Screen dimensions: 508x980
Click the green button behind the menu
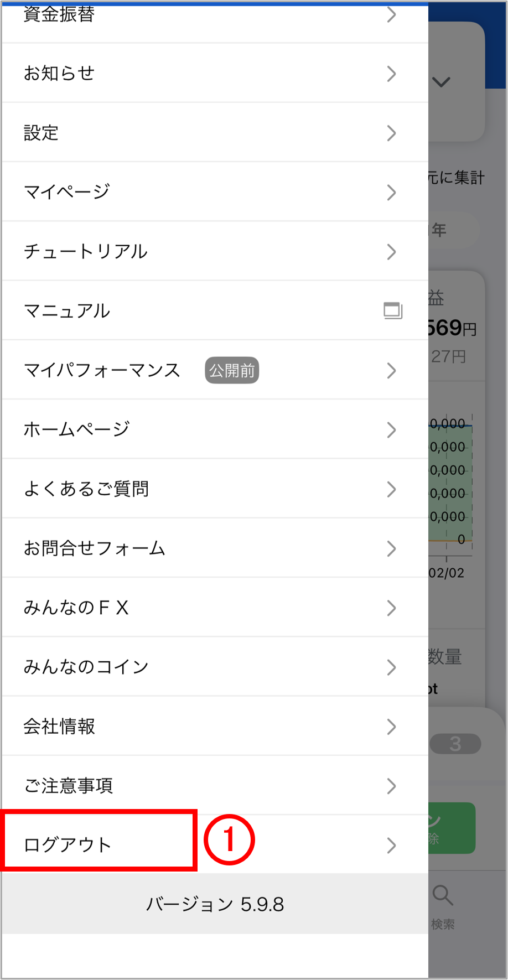click(x=452, y=828)
